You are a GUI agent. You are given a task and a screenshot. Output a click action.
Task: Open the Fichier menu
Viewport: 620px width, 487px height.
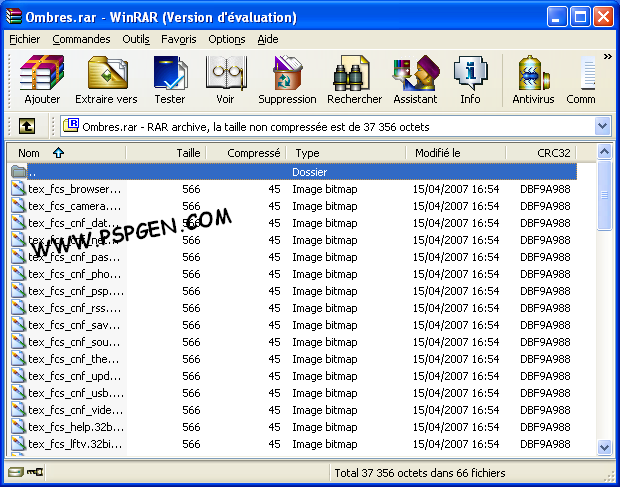point(25,39)
